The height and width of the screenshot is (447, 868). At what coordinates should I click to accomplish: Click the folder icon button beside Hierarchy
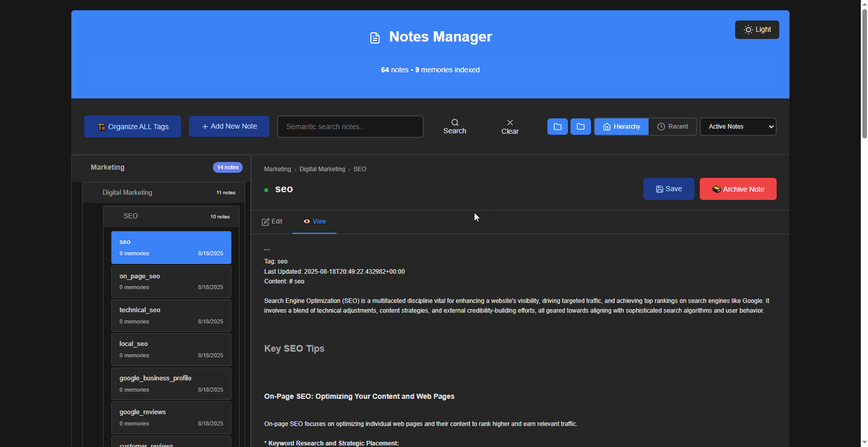580,127
